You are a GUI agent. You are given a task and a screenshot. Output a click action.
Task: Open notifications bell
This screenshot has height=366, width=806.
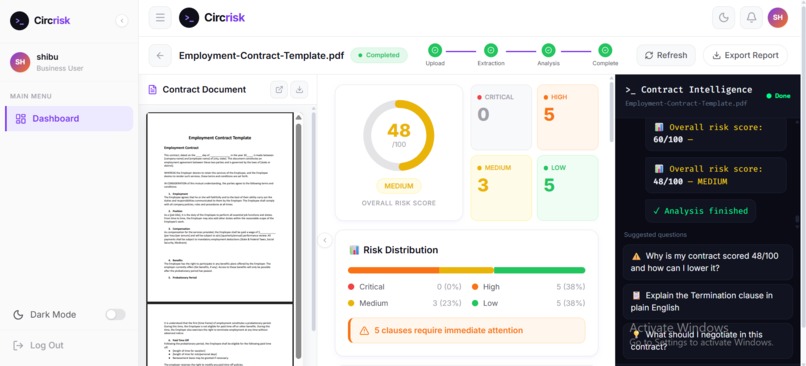click(x=751, y=17)
